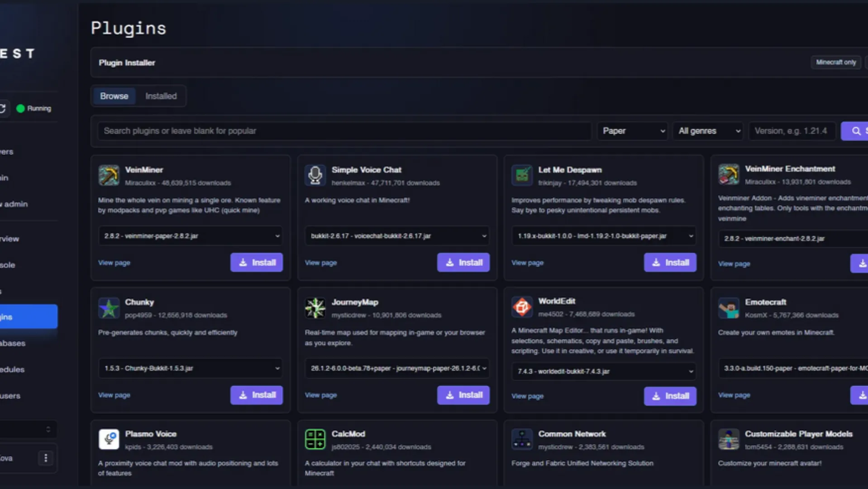
Task: Click the search plugins text field
Action: click(344, 131)
